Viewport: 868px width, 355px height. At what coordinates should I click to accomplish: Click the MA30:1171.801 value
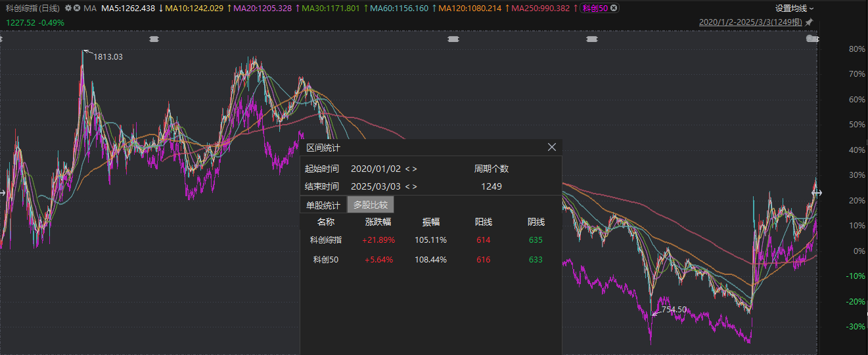coord(331,9)
